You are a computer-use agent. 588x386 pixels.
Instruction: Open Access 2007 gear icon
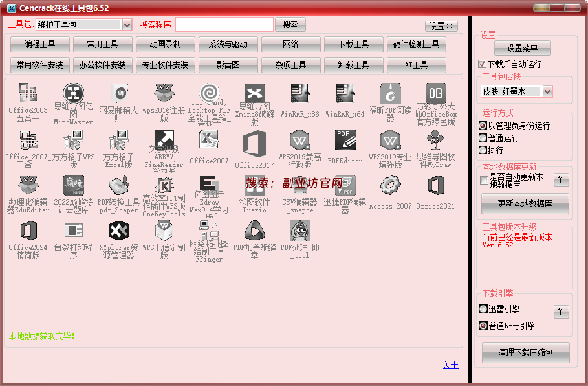point(390,185)
